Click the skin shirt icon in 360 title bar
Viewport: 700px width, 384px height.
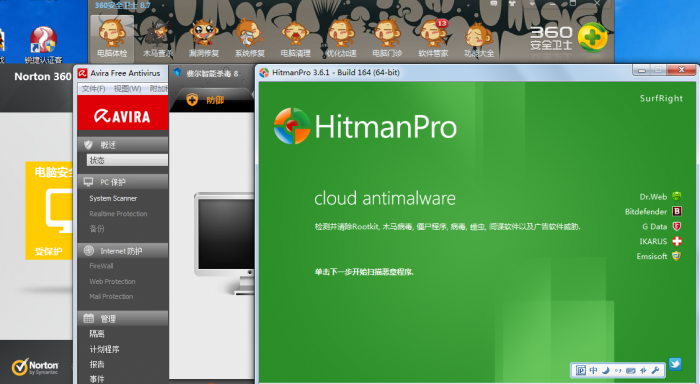512,3
